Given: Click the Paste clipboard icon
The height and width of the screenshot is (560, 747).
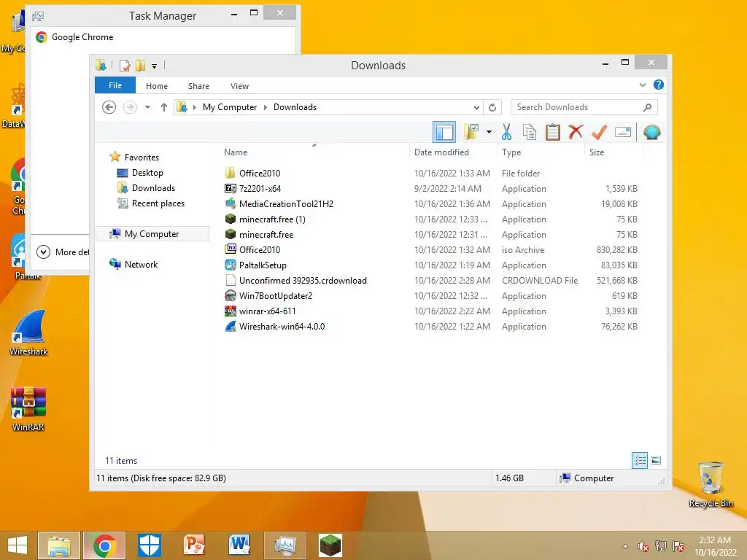Looking at the screenshot, I should [x=553, y=133].
